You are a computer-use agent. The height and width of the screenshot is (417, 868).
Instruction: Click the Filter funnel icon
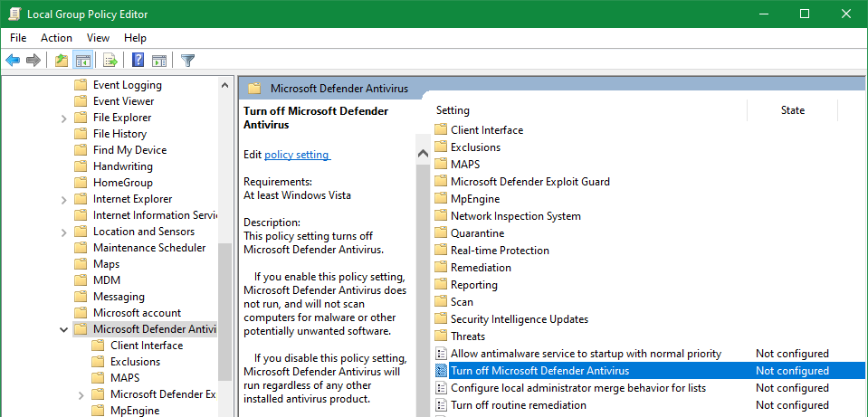pos(187,61)
